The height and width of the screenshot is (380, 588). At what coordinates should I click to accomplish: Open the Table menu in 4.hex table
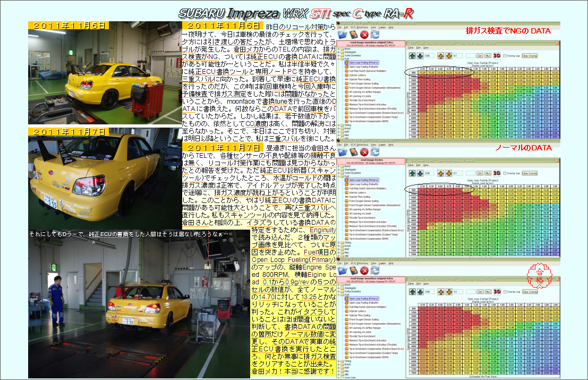click(411, 284)
